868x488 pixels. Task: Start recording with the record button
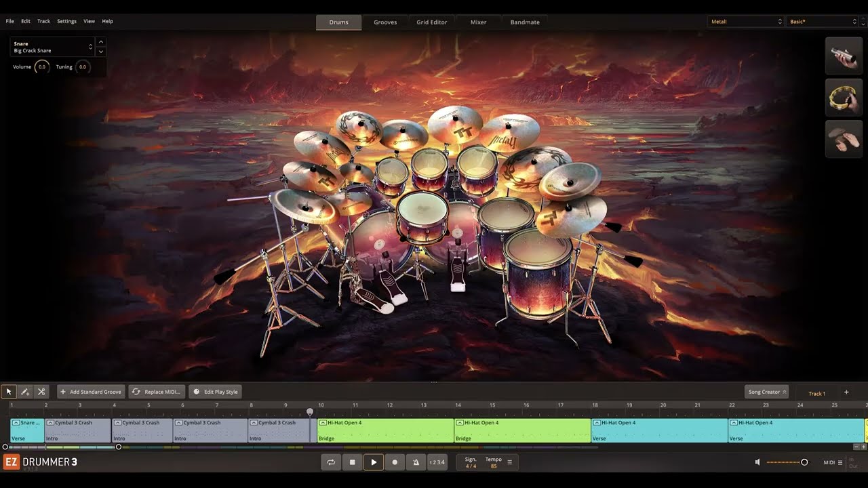pos(395,462)
